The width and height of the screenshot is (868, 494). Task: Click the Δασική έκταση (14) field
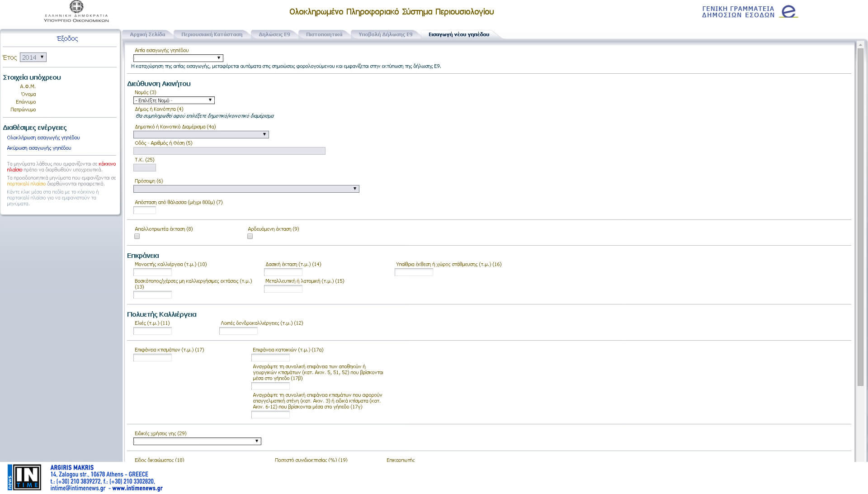coord(283,272)
